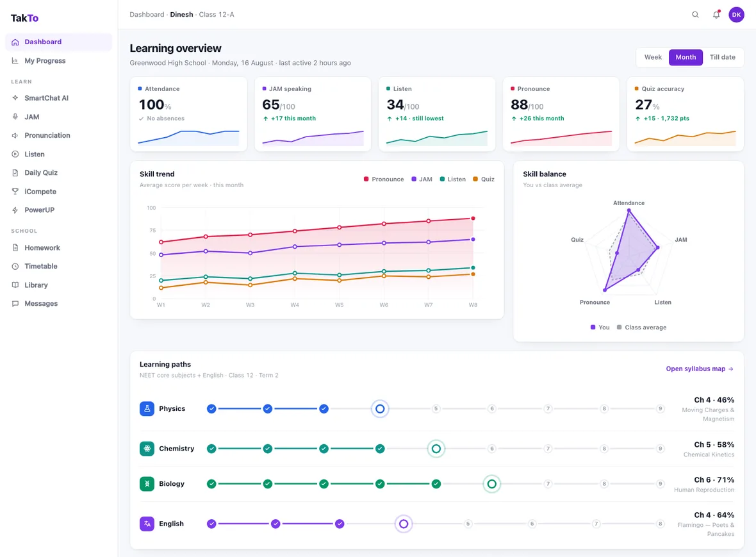The height and width of the screenshot is (557, 756).
Task: Select Chemistry current chapter 5 node
Action: click(436, 449)
